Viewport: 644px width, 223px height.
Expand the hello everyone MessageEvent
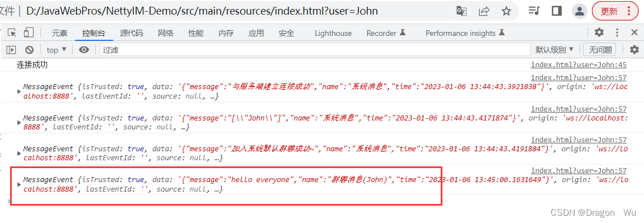pyautogui.click(x=19, y=184)
